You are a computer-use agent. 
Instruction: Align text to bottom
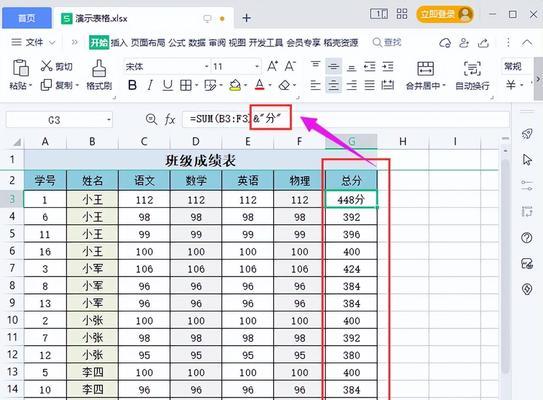coord(351,67)
